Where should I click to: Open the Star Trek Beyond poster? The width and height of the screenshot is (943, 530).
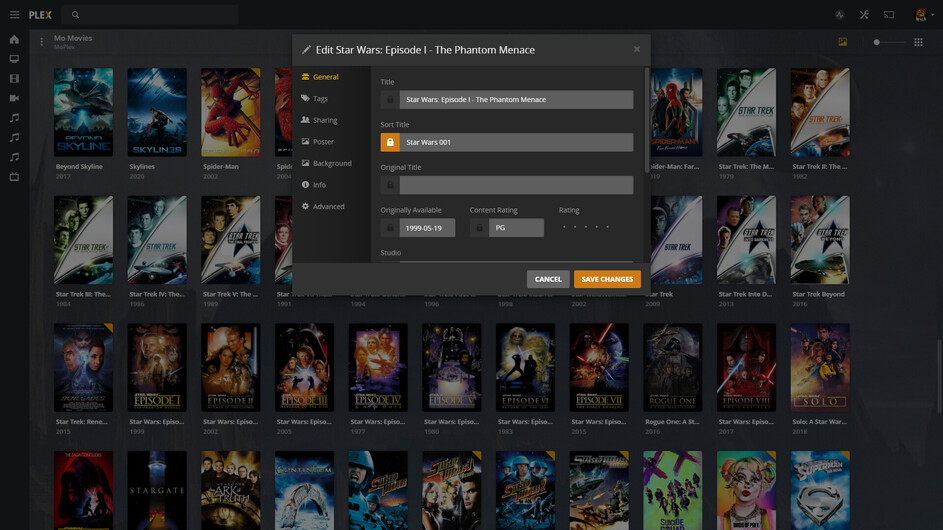pos(820,239)
